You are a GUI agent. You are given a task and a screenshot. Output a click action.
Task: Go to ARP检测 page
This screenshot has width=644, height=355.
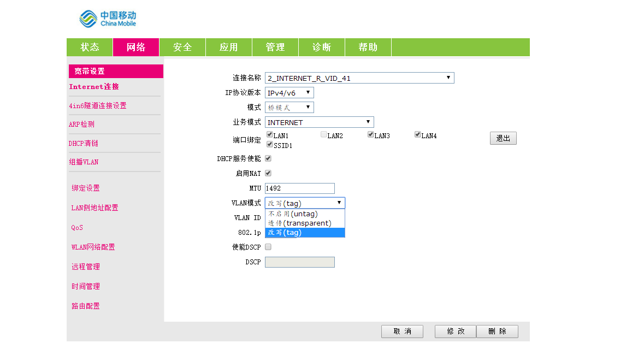(x=82, y=124)
